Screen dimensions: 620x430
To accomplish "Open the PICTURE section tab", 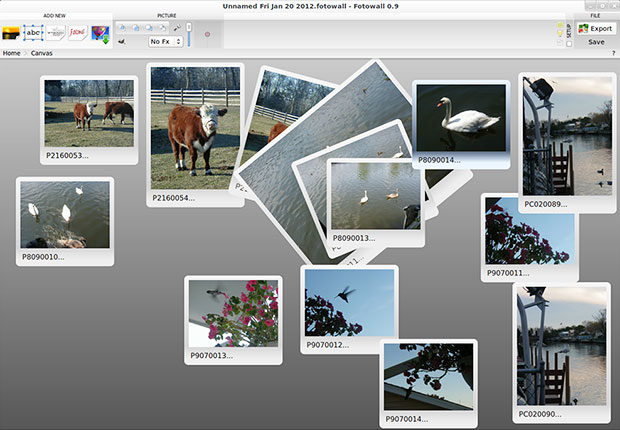I will tap(167, 16).
